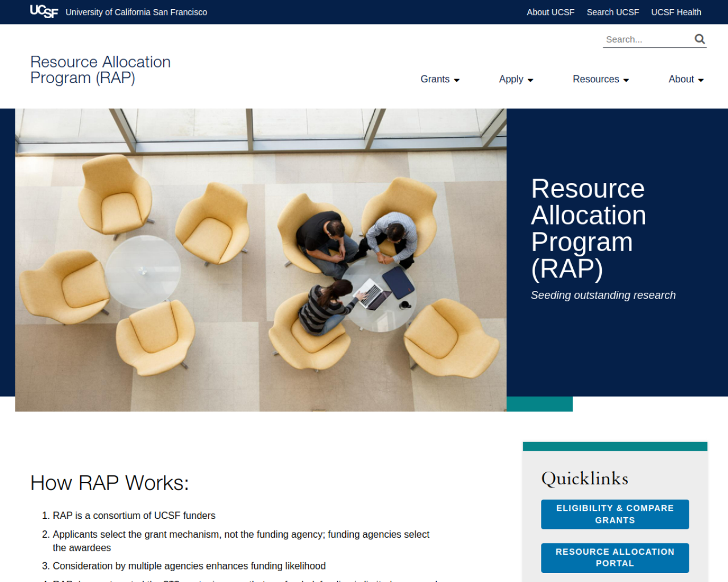This screenshot has height=582, width=728.
Task: Expand the About dropdown arrow
Action: point(701,80)
